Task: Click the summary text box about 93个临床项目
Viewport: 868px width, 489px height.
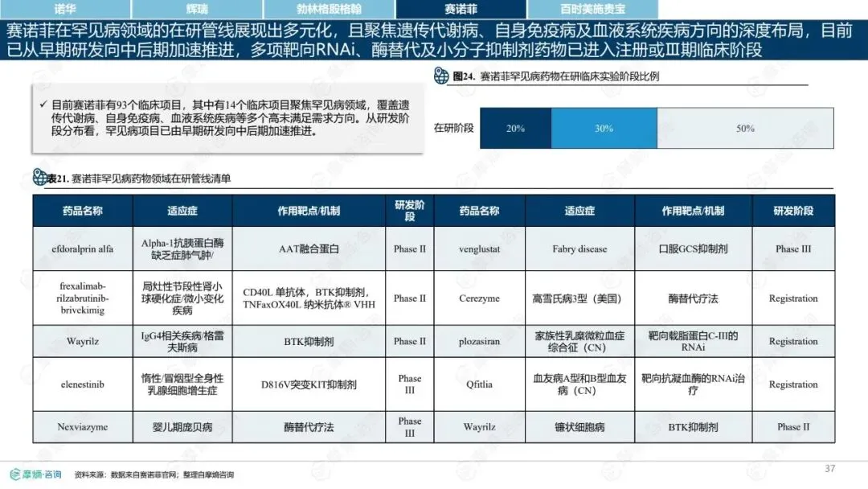Action: pos(228,118)
